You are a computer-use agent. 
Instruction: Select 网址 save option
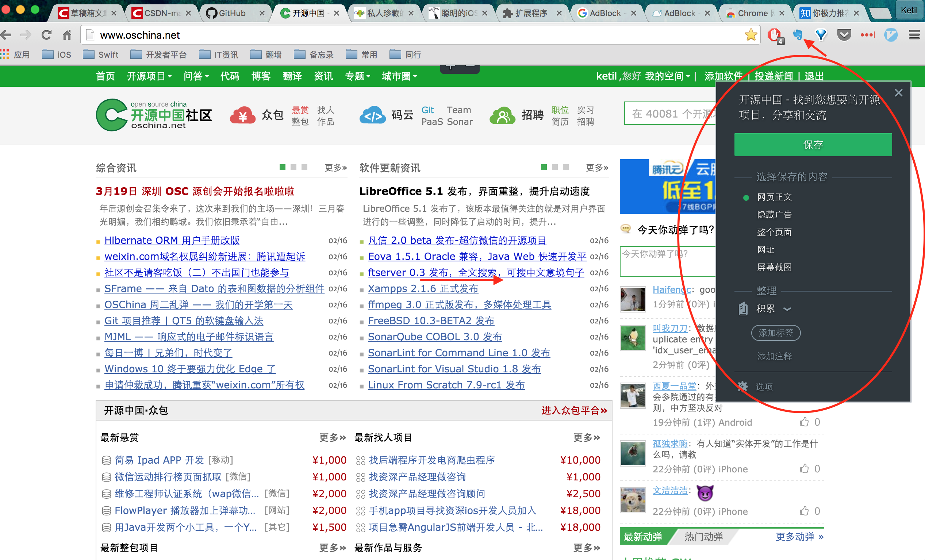[x=766, y=250]
